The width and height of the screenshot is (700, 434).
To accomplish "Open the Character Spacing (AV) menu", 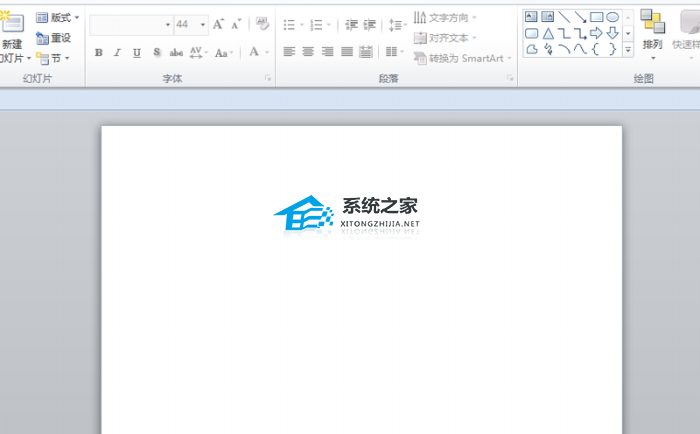I will pyautogui.click(x=198, y=53).
